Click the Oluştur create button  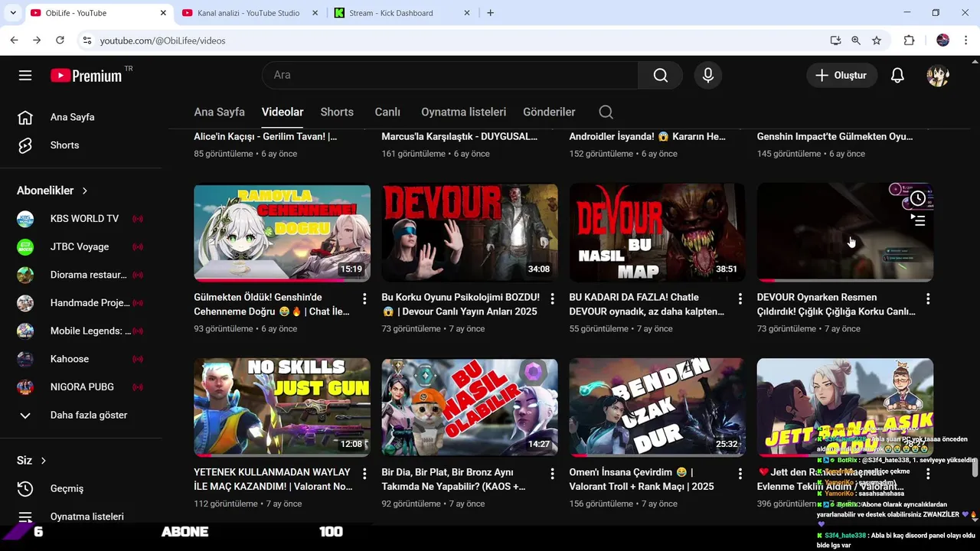841,75
